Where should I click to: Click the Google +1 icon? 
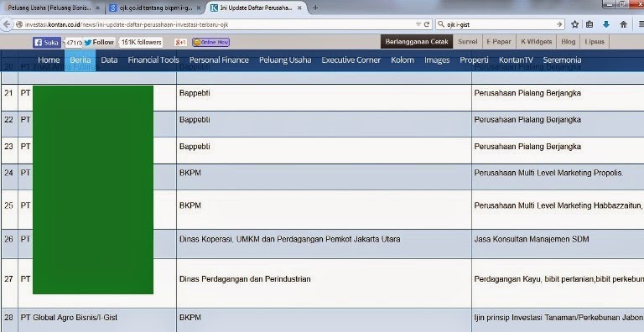coord(181,42)
